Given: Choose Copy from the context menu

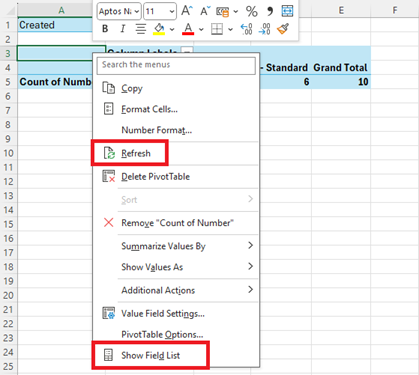Looking at the screenshot, I should 176,88.
